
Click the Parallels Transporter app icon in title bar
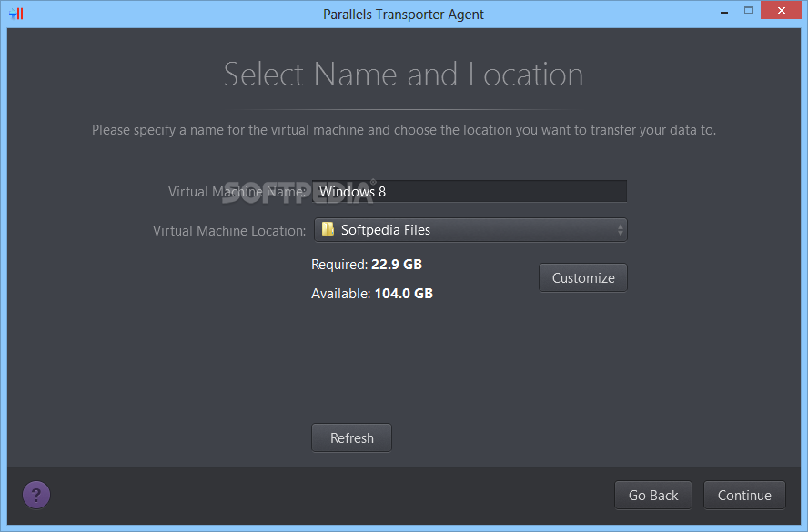[16, 14]
